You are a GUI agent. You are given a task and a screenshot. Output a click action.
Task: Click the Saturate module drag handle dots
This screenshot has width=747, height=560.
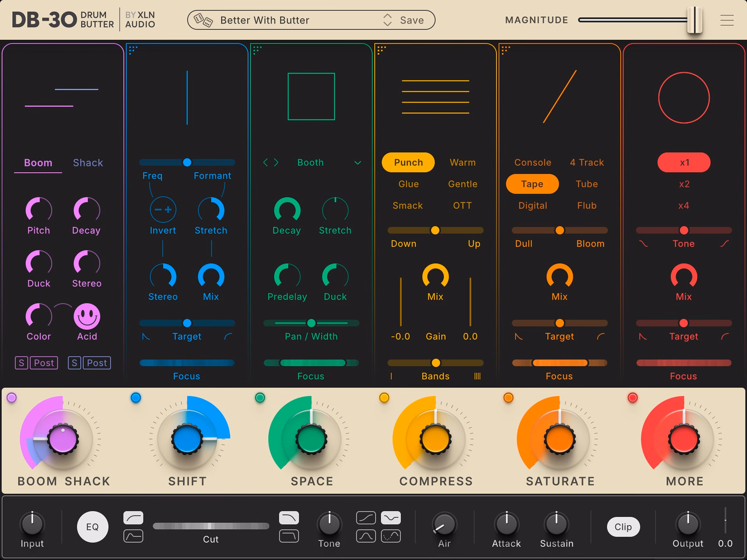pos(505,50)
